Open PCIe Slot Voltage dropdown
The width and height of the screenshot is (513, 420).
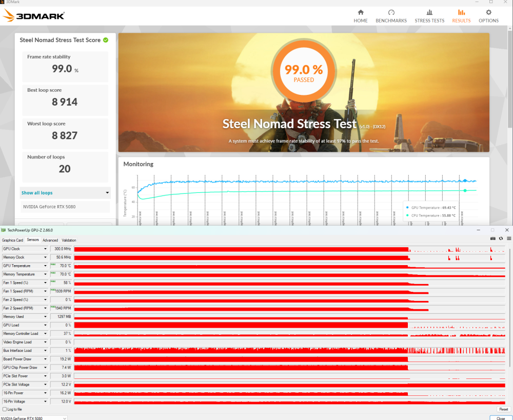45,385
